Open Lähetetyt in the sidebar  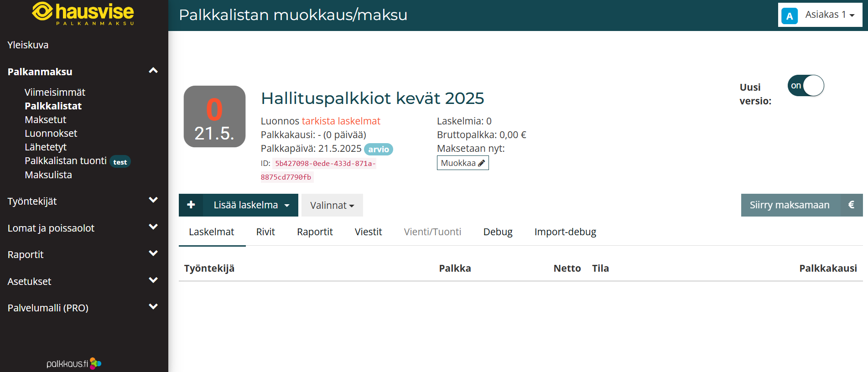46,147
